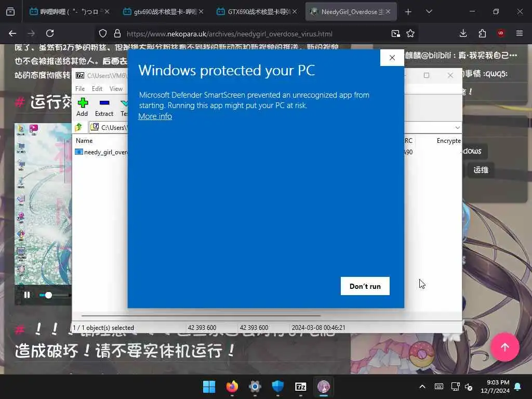Select the NeedyGirl_Overdose tab
The image size is (532, 399).
[x=351, y=11]
